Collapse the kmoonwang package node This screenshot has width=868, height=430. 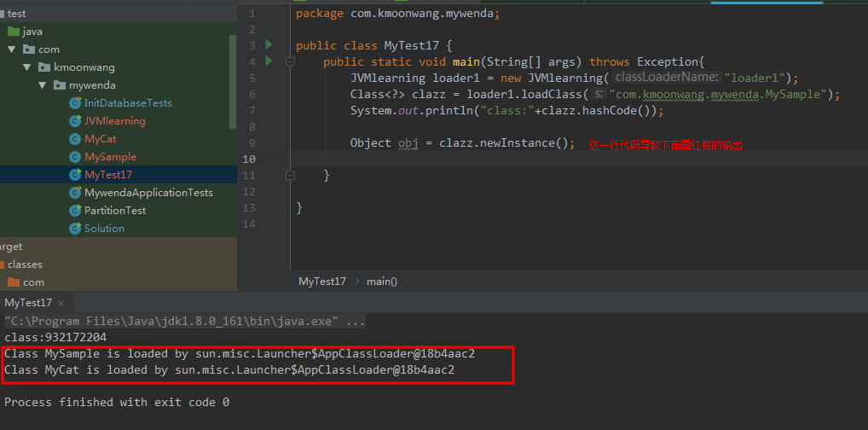click(26, 67)
